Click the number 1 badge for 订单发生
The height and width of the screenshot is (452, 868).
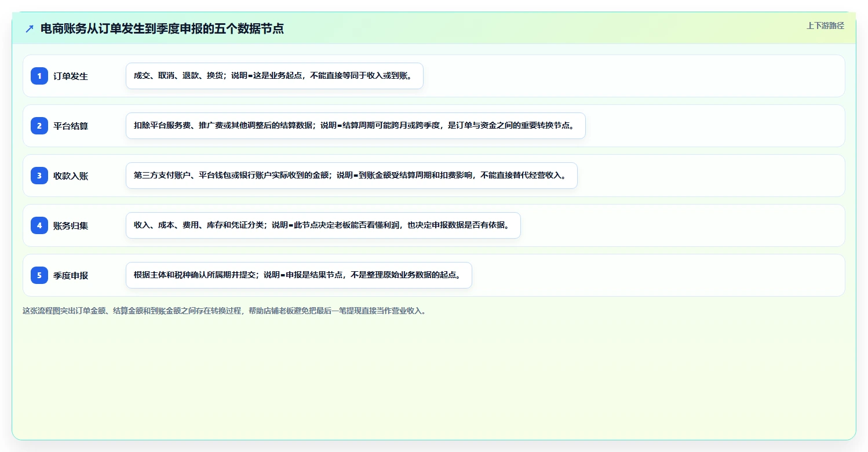pyautogui.click(x=39, y=76)
